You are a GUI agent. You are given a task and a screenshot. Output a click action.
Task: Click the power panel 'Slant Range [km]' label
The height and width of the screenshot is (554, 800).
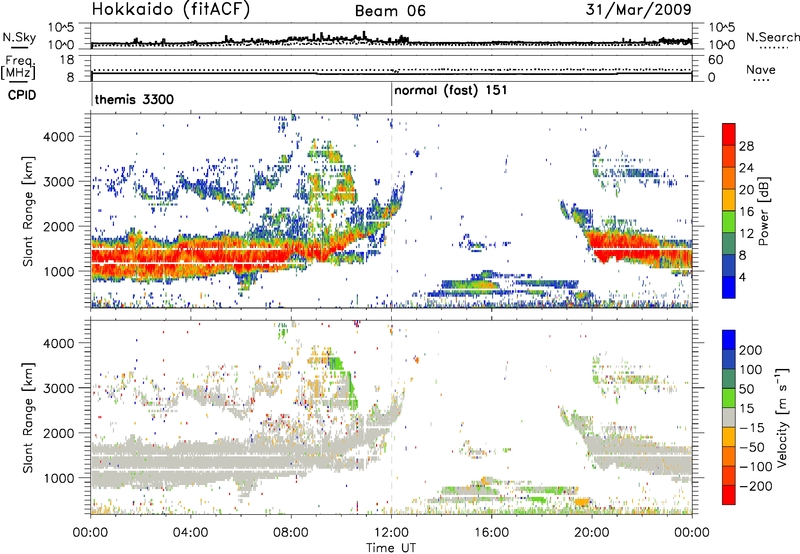[x=28, y=211]
